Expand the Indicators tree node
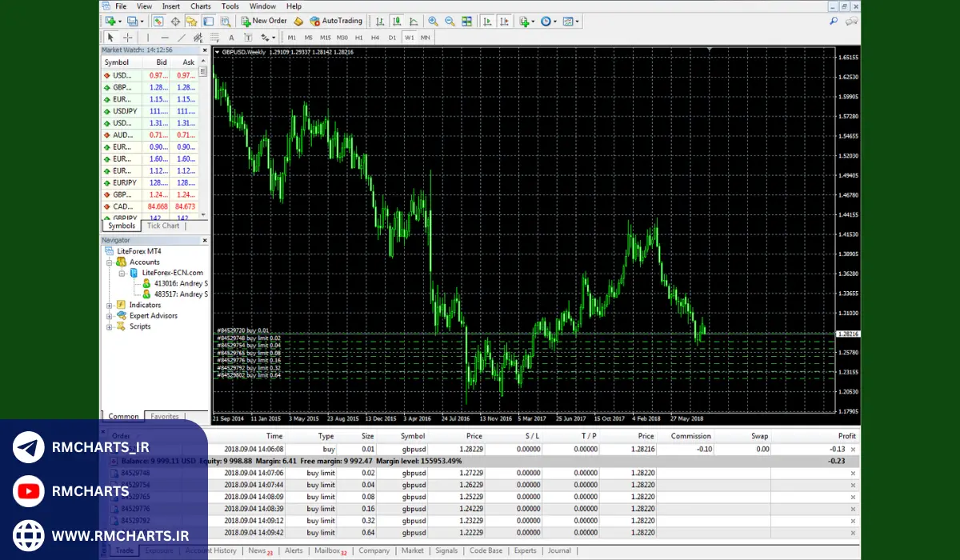This screenshot has width=960, height=560. pos(110,305)
